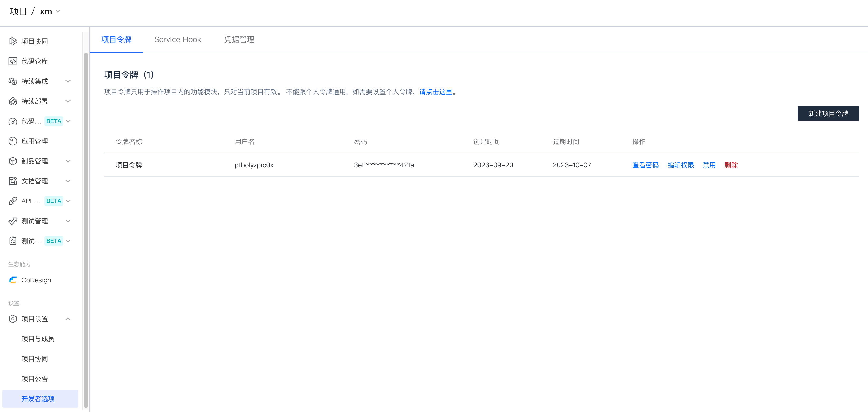The width and height of the screenshot is (868, 412).
Task: View password via 查看密码 link
Action: coord(645,165)
